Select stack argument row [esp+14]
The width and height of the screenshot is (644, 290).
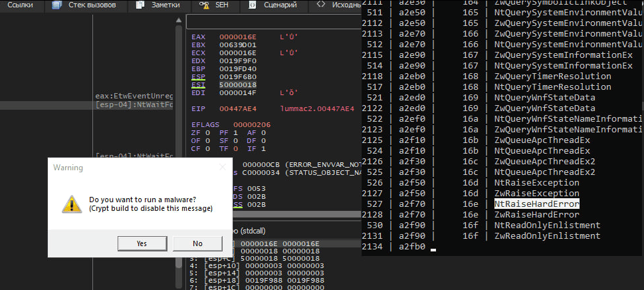259,273
